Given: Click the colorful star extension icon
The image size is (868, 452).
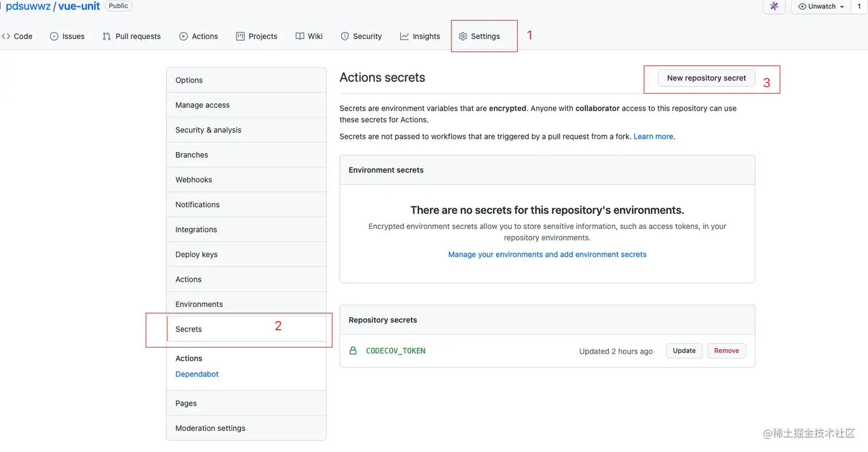Looking at the screenshot, I should click(774, 6).
